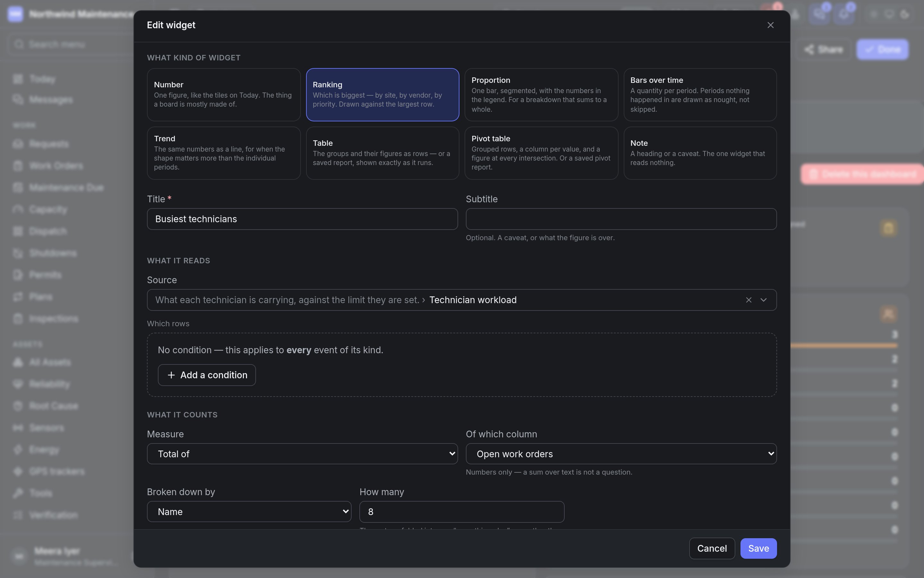Click the GPS trackers sidebar icon

point(18,471)
